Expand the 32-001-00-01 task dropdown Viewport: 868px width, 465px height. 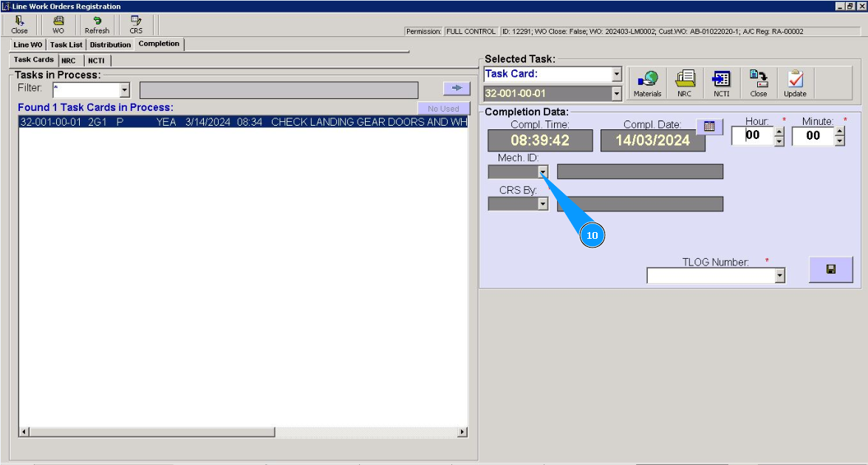point(617,94)
